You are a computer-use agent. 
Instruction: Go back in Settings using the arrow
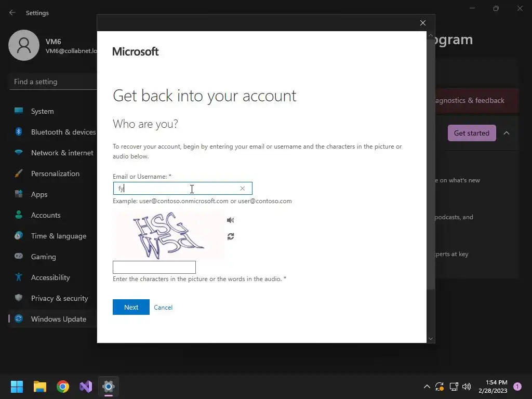coord(12,12)
